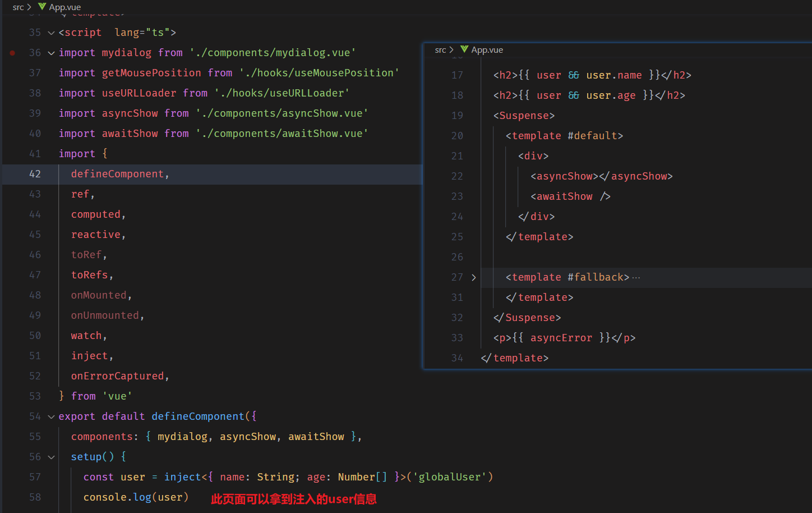
Task: Click 'export default' on line 54
Action: click(101, 416)
